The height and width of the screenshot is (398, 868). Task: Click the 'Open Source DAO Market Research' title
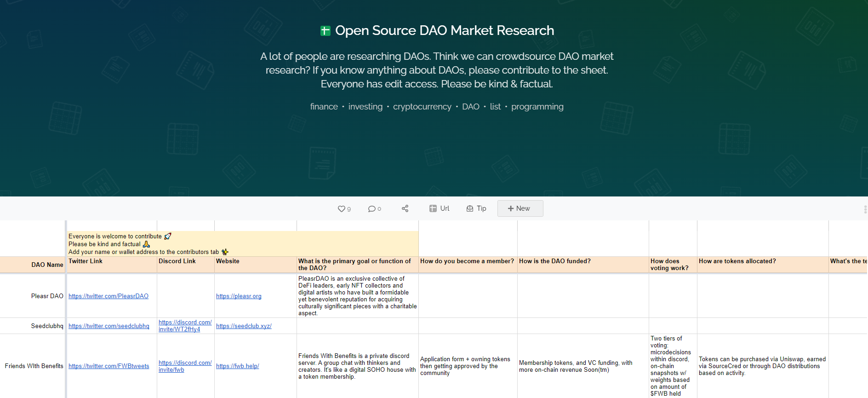445,30
